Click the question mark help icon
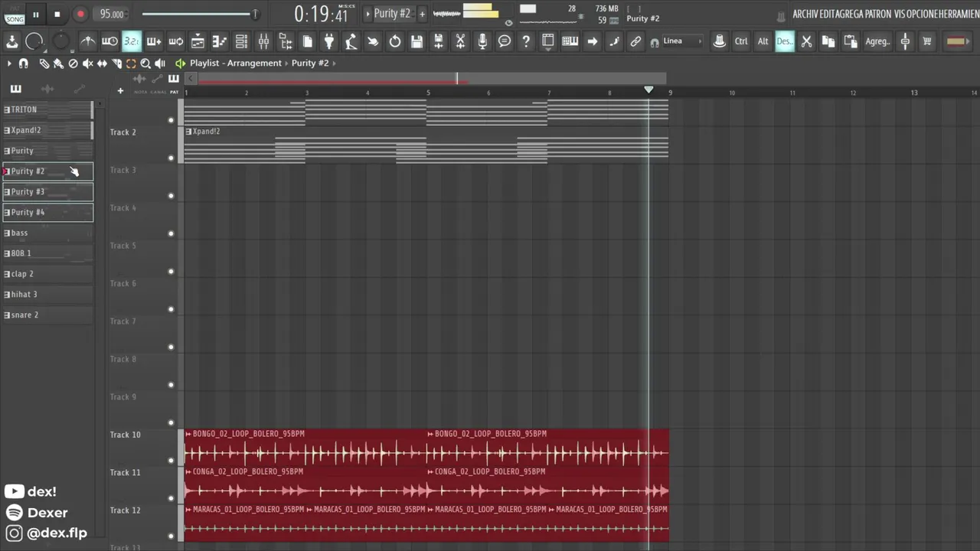980x551 pixels. coord(526,41)
